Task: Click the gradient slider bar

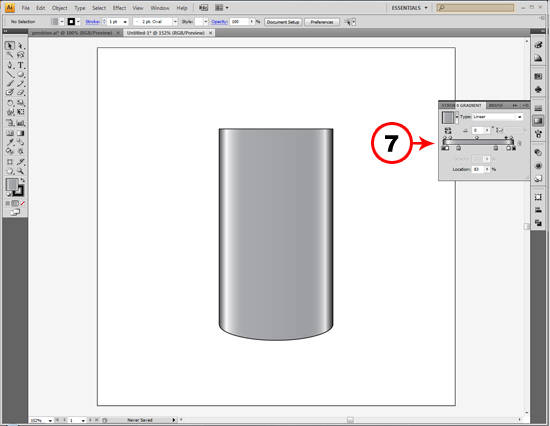Action: click(x=478, y=142)
